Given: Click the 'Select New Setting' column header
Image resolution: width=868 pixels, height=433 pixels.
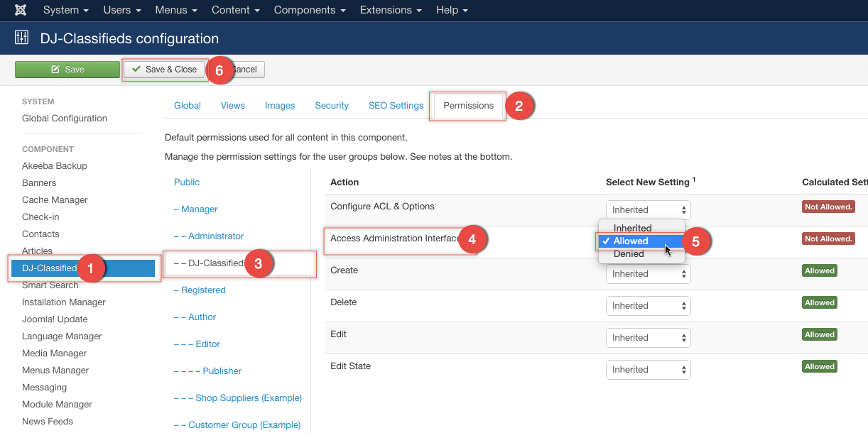Looking at the screenshot, I should pos(651,182).
